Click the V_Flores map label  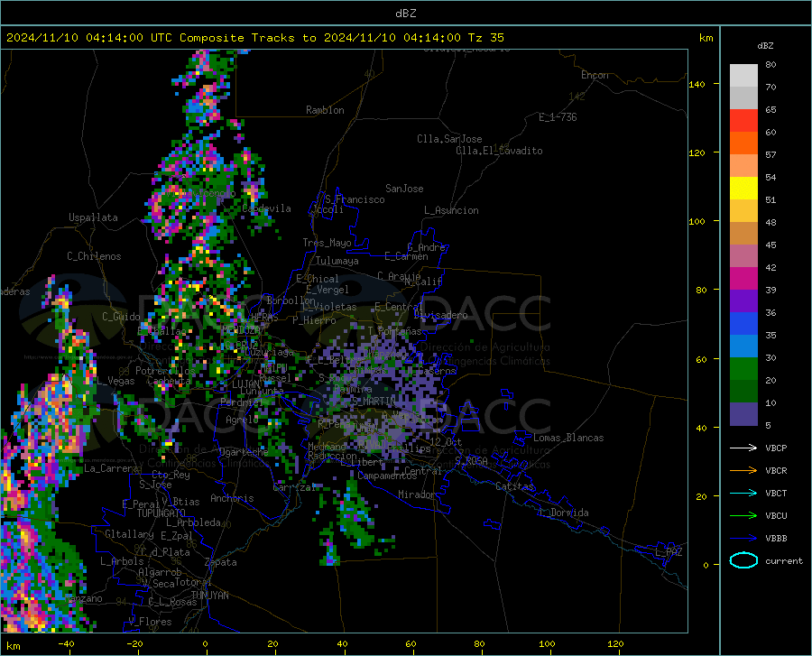pyautogui.click(x=150, y=622)
